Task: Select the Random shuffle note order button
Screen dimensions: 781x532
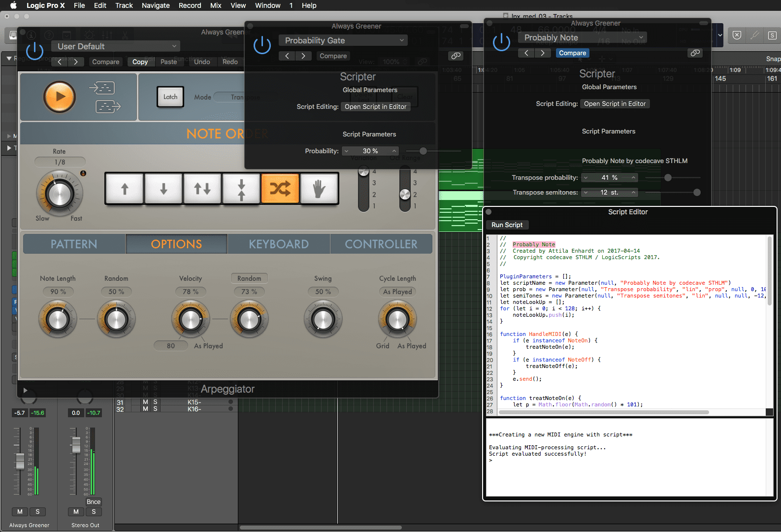Action: pyautogui.click(x=280, y=188)
